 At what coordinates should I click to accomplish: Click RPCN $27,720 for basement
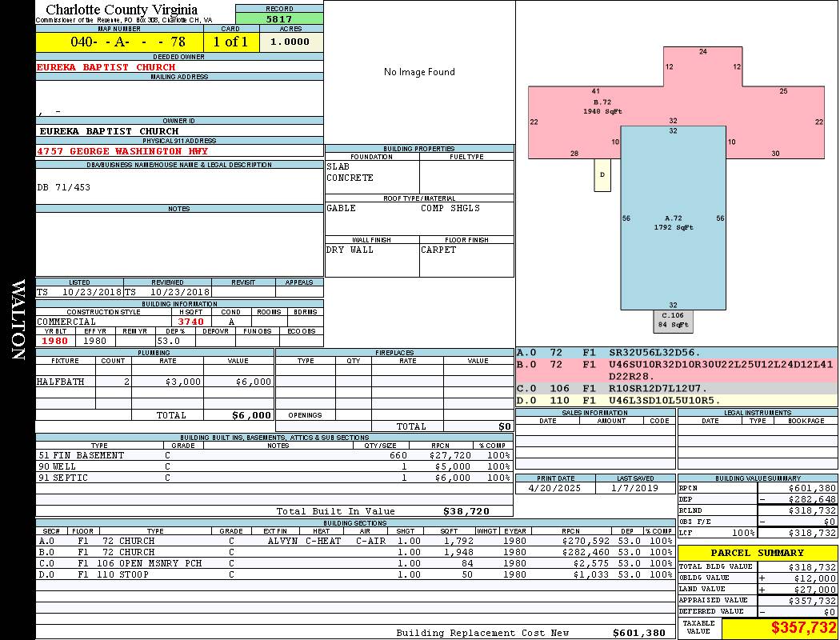point(450,455)
